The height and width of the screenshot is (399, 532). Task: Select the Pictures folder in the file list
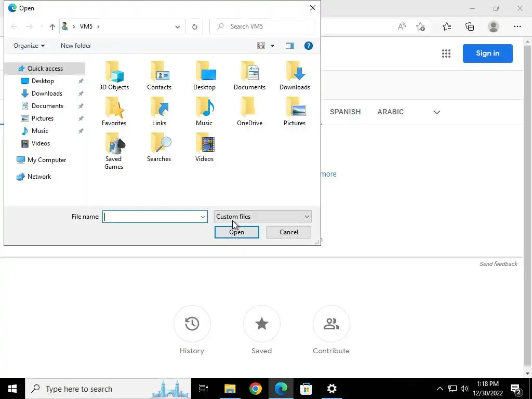click(295, 112)
